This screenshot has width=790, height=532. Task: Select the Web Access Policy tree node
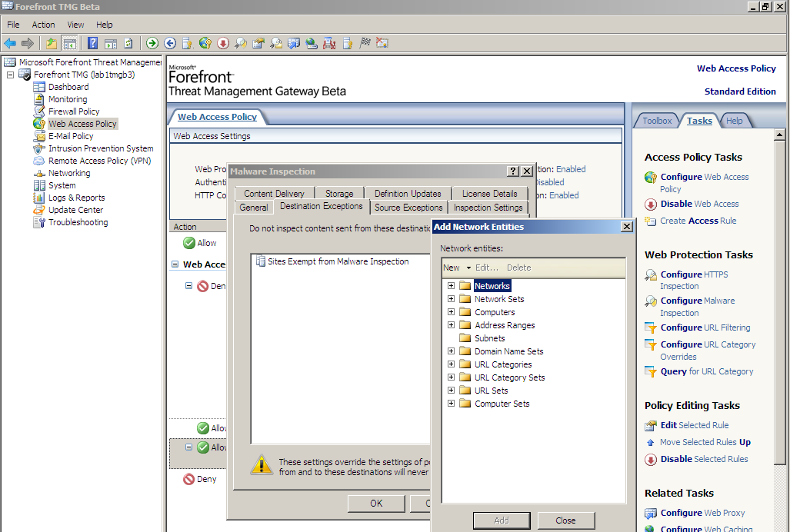click(x=82, y=124)
